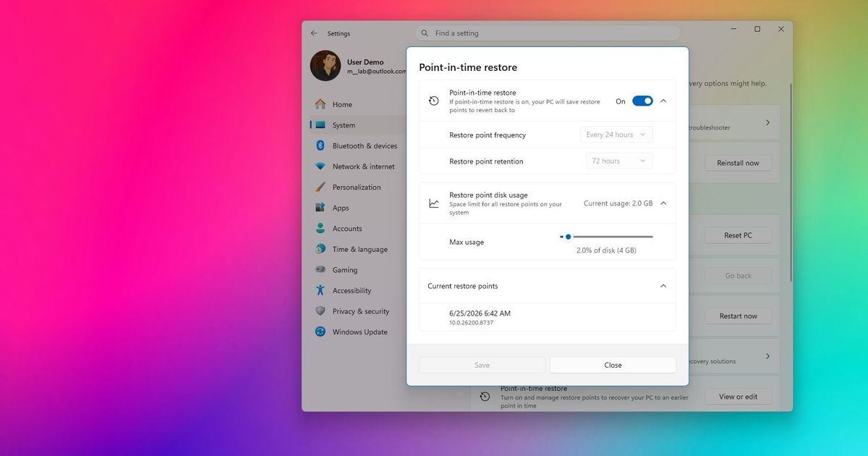Maximize the Settings window
This screenshot has width=868, height=456.
[x=757, y=29]
